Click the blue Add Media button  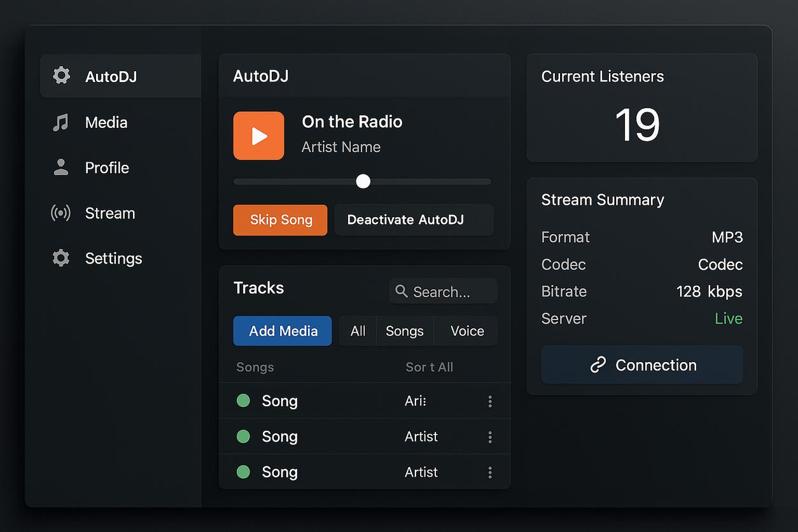283,331
